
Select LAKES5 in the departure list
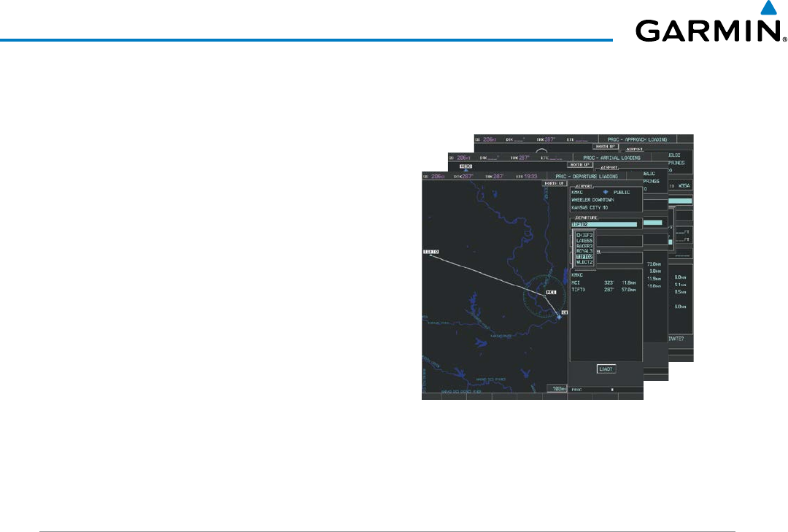(584, 241)
